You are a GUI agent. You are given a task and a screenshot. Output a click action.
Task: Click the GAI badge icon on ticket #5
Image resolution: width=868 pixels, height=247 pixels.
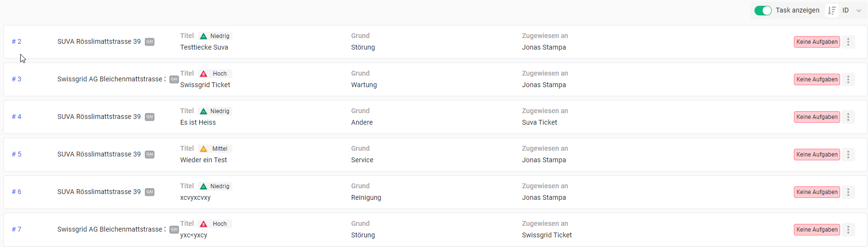(150, 155)
